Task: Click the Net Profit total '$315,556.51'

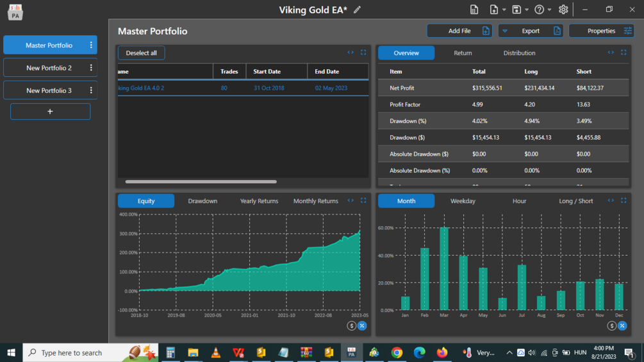Action: point(487,88)
